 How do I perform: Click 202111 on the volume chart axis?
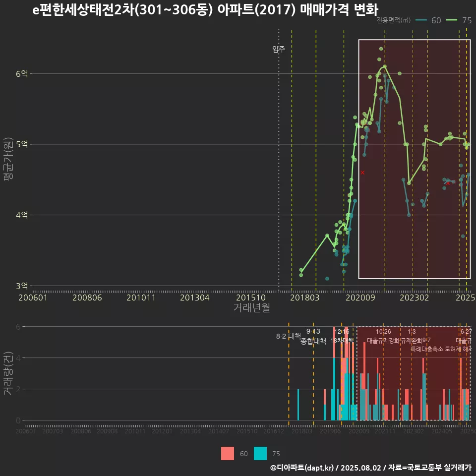pos(385,431)
